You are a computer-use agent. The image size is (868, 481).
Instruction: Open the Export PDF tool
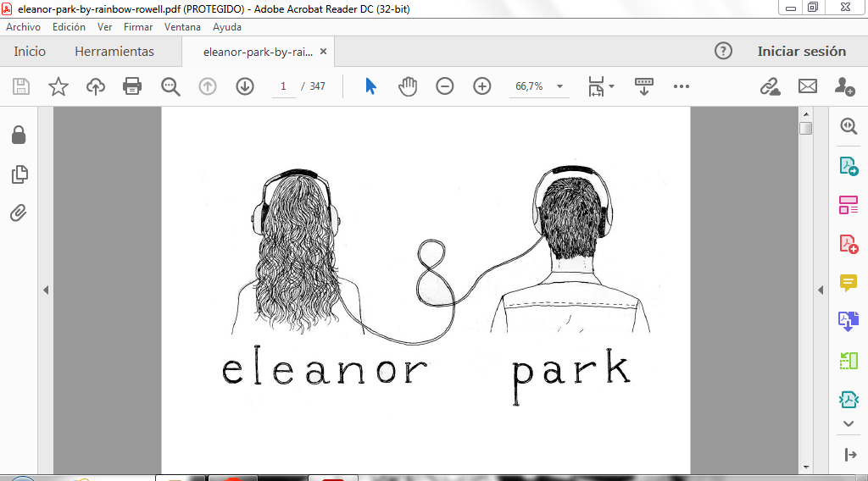[x=849, y=166]
